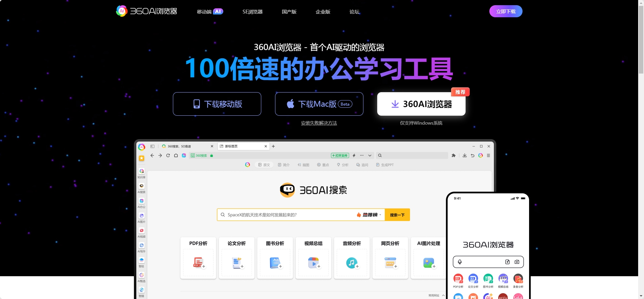Open AI视频 in the mock browser sidebar

coord(142,233)
